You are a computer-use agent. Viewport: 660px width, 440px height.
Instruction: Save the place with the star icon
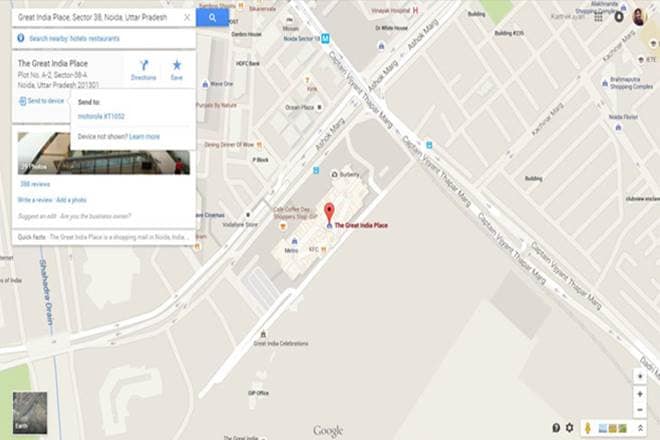tap(177, 70)
